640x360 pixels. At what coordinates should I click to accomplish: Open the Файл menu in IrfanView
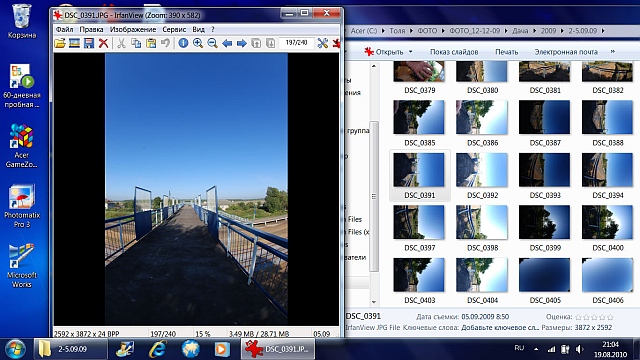coord(64,29)
